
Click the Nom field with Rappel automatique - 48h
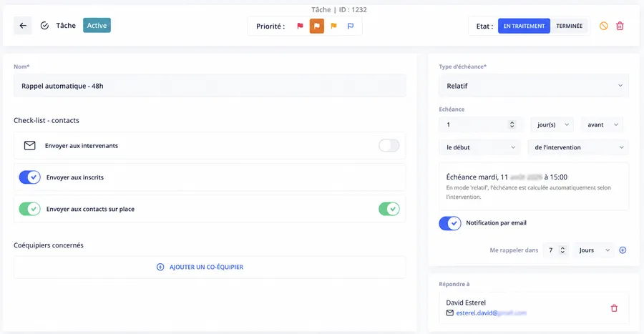tap(210, 86)
